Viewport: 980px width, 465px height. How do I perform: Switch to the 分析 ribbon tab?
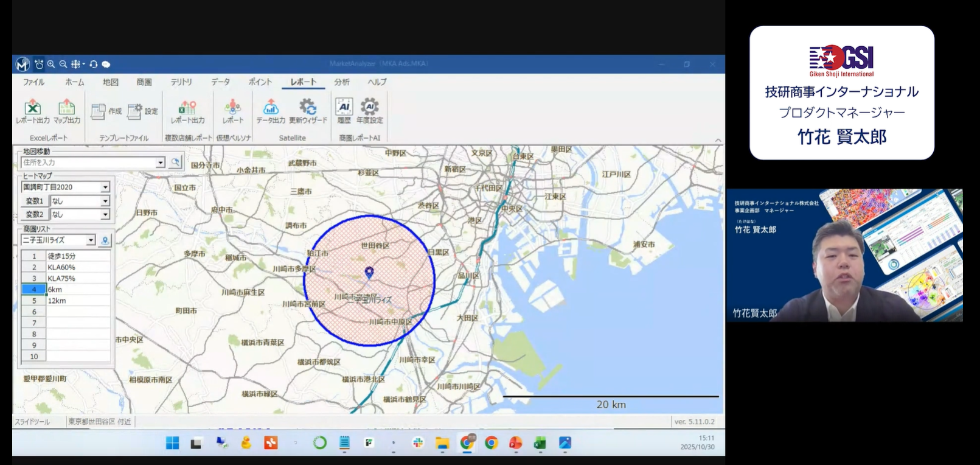[342, 82]
